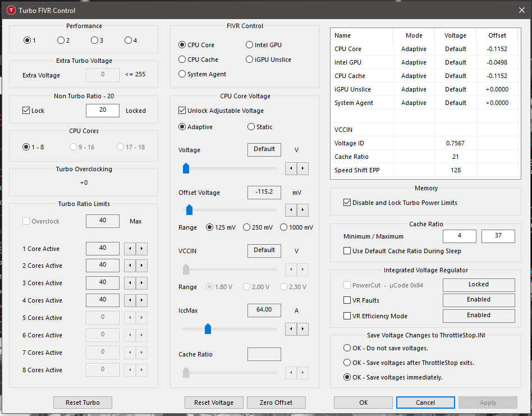This screenshot has height=416, width=532.
Task: Click the IccMax 64.00 field
Action: point(264,310)
